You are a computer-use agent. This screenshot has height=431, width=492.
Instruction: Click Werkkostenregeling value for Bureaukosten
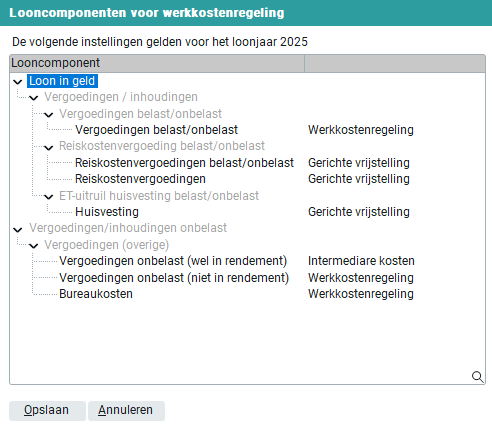click(361, 294)
